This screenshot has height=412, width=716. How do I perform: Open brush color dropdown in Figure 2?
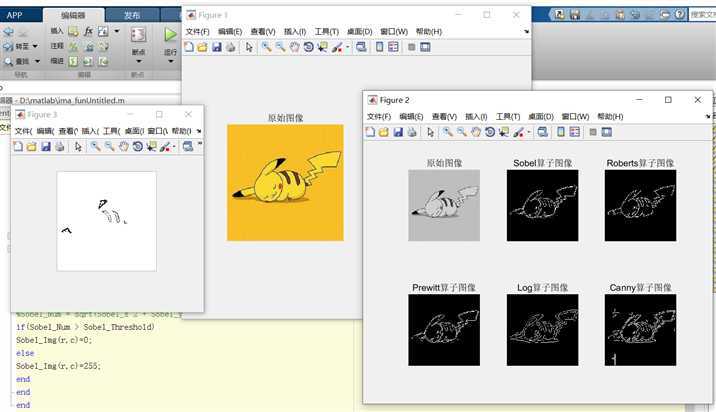click(x=529, y=132)
